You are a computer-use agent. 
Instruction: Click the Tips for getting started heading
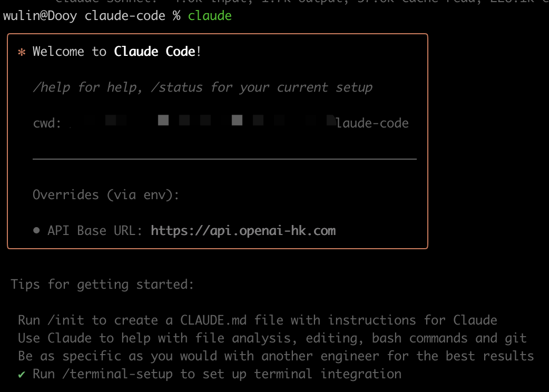point(102,285)
